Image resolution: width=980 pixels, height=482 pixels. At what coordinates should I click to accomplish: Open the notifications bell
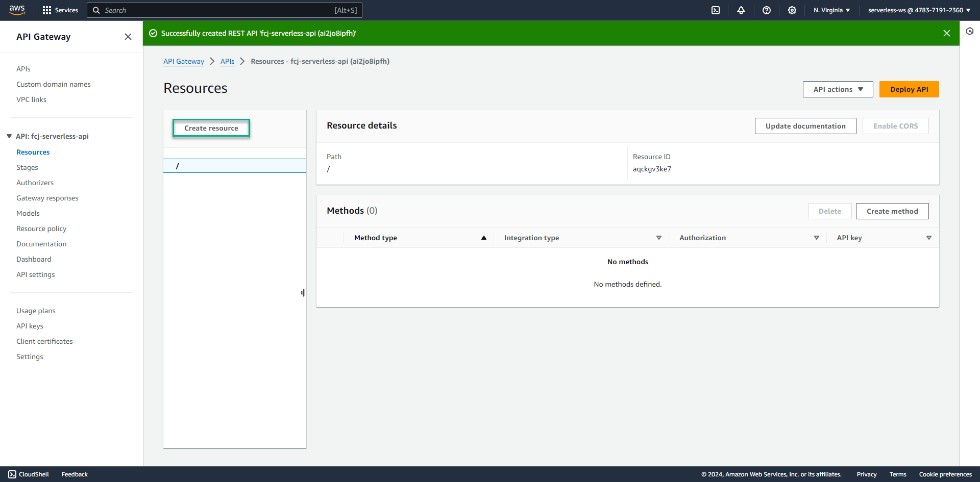741,10
